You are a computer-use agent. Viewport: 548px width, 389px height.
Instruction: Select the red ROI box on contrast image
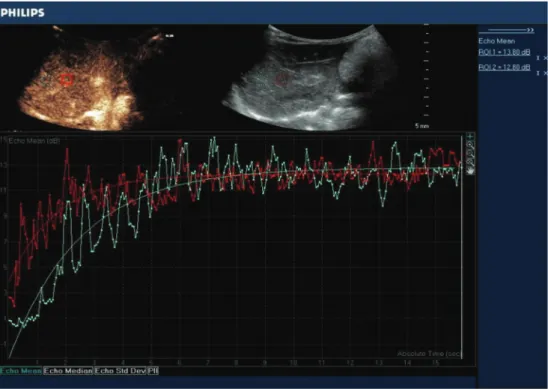click(67, 80)
